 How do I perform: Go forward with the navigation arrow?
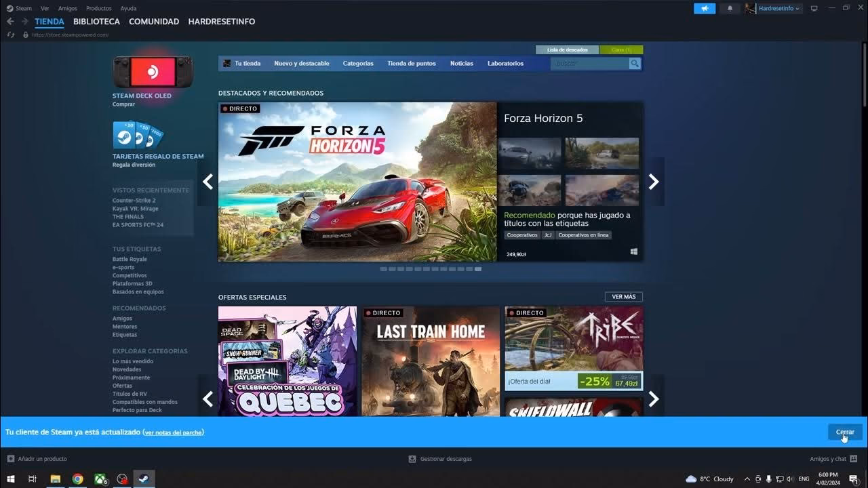24,22
